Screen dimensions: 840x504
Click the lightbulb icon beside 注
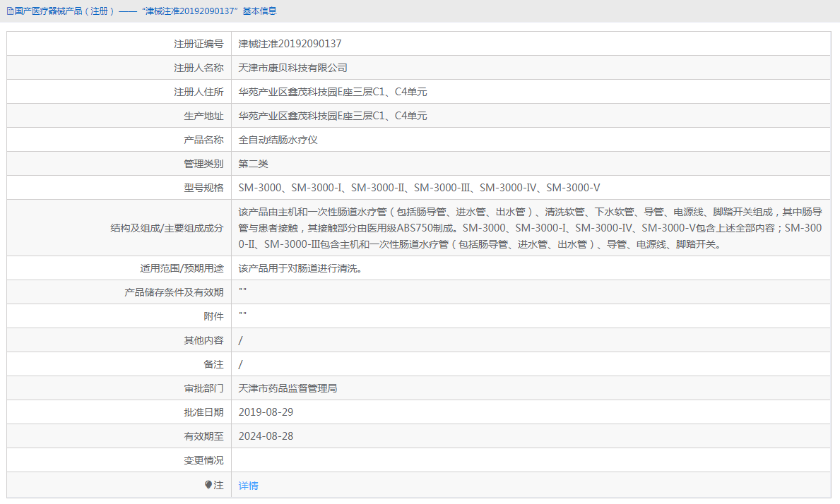(208, 485)
